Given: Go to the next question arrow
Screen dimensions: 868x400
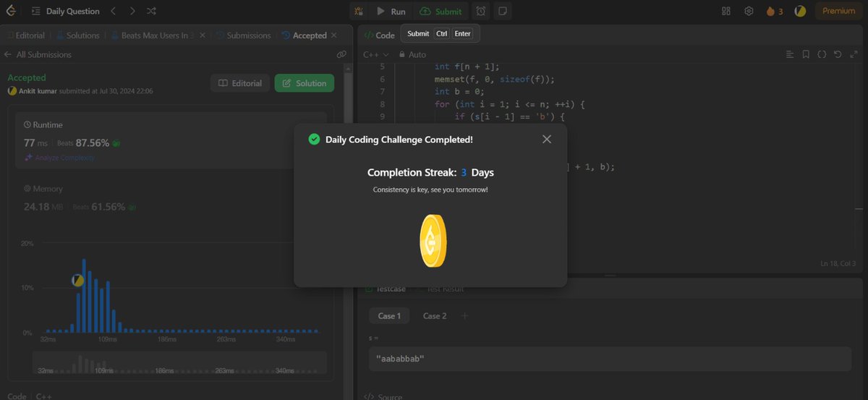Looking at the screenshot, I should (132, 12).
